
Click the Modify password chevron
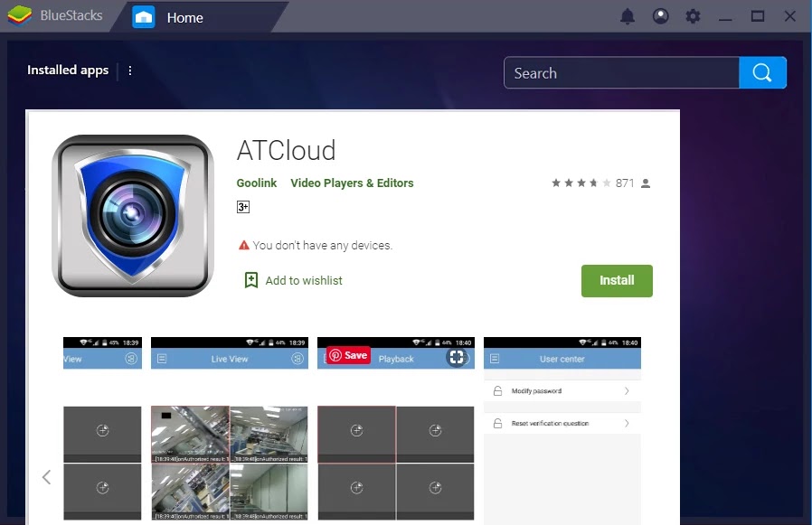tap(627, 391)
